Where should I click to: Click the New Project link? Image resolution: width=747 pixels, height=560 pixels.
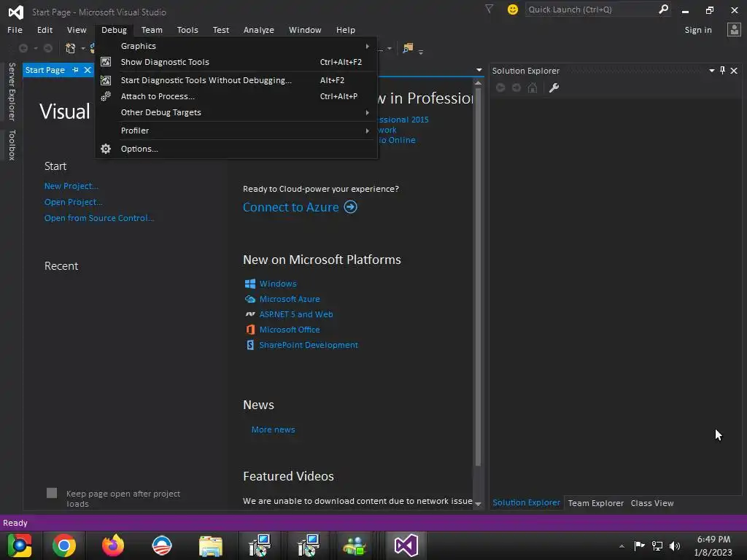[x=71, y=186]
